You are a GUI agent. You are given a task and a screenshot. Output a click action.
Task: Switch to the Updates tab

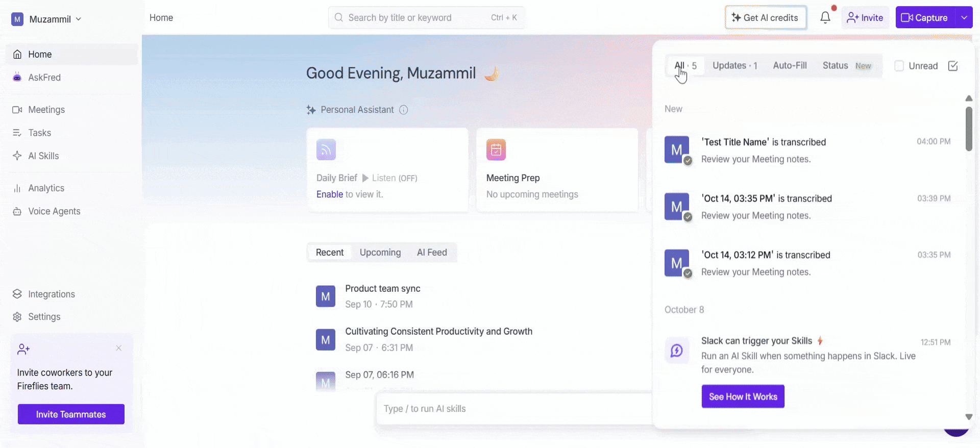click(x=735, y=66)
